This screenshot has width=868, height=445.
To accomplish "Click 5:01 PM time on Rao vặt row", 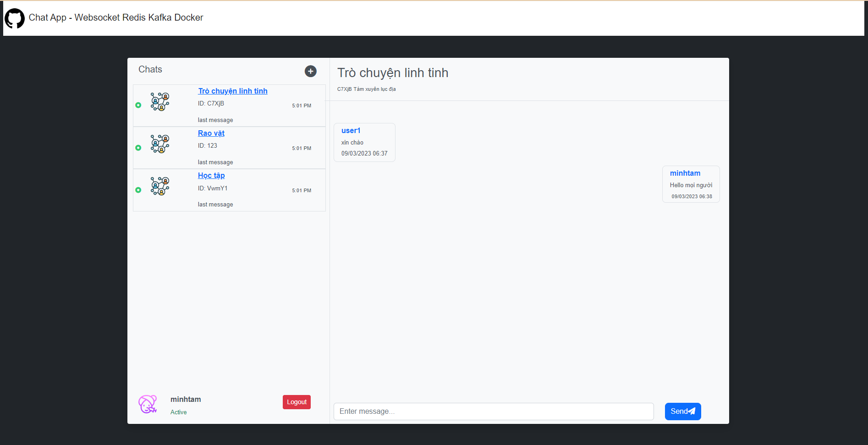I will click(x=302, y=148).
